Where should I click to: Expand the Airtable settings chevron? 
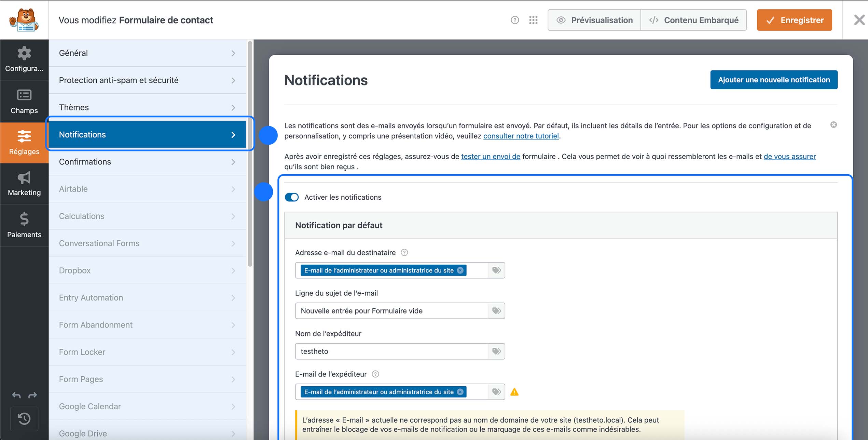[233, 189]
